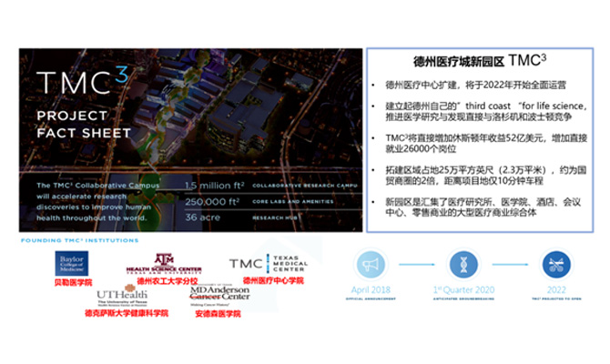
Task: Click the MD Anderson Cancer Center logo
Action: [219, 296]
